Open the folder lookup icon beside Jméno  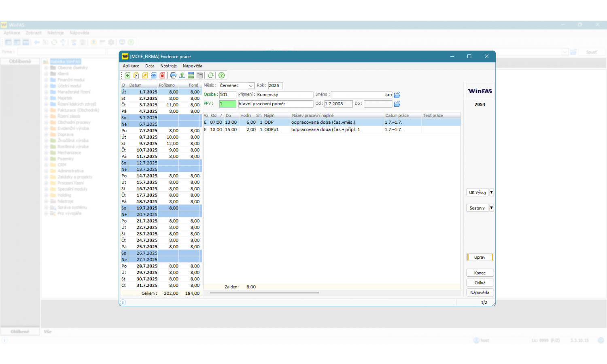click(x=397, y=95)
